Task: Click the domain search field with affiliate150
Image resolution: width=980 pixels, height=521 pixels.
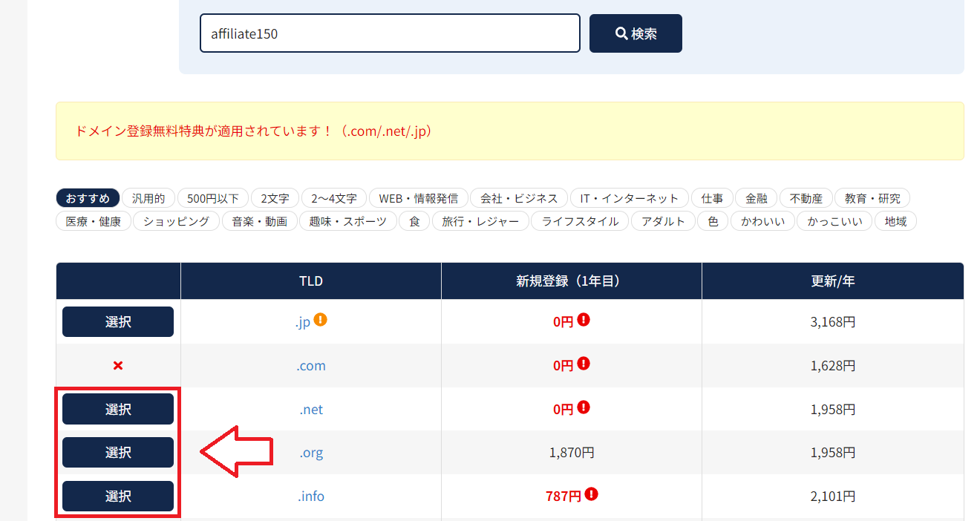Action: tap(390, 33)
